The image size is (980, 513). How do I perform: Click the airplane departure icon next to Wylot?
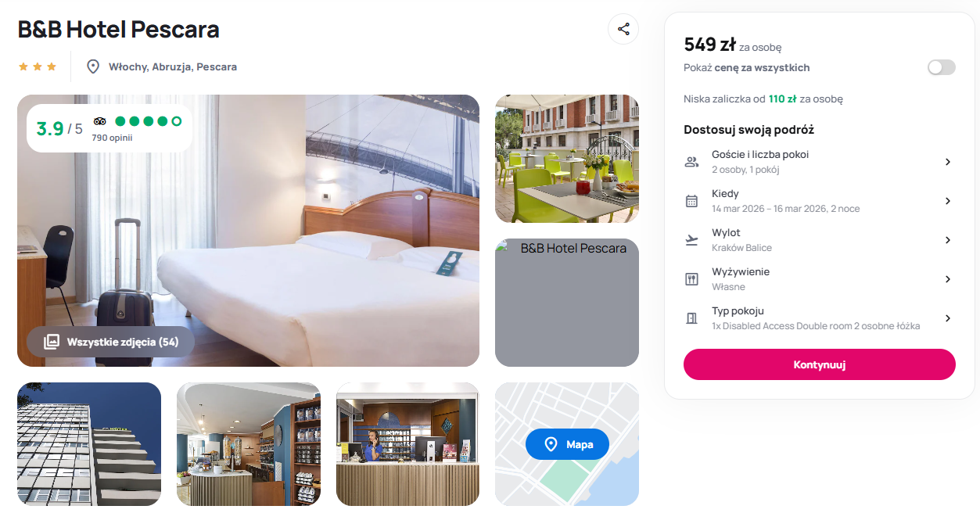pyautogui.click(x=691, y=240)
